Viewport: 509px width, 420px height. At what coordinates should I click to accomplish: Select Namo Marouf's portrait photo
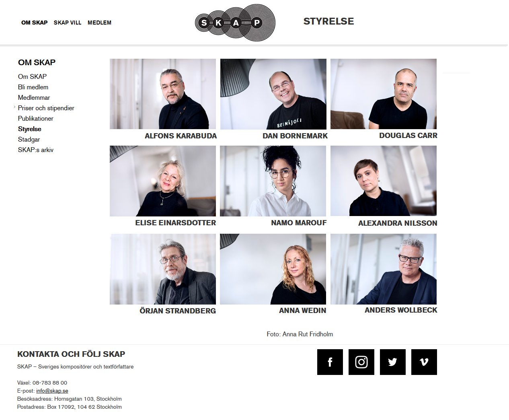click(273, 181)
